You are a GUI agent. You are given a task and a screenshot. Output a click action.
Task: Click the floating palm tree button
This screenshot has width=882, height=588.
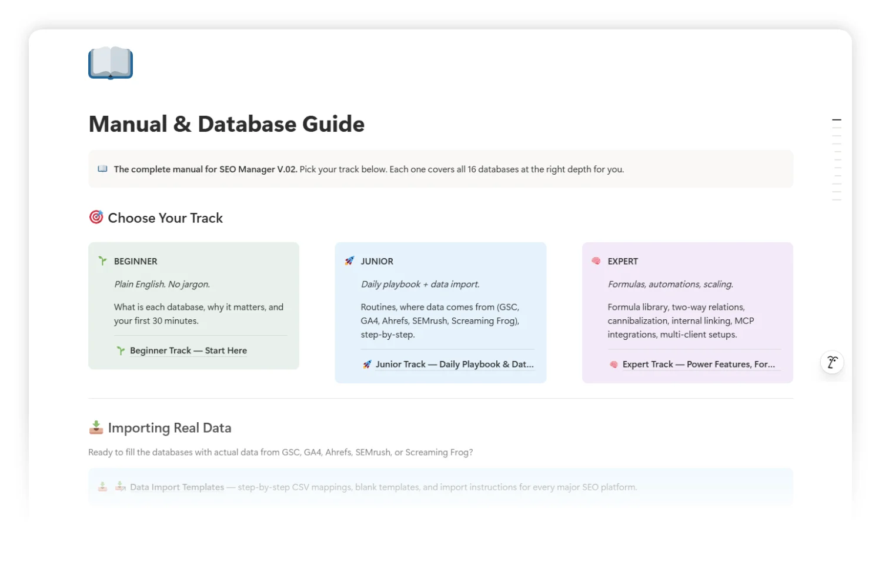click(x=832, y=362)
